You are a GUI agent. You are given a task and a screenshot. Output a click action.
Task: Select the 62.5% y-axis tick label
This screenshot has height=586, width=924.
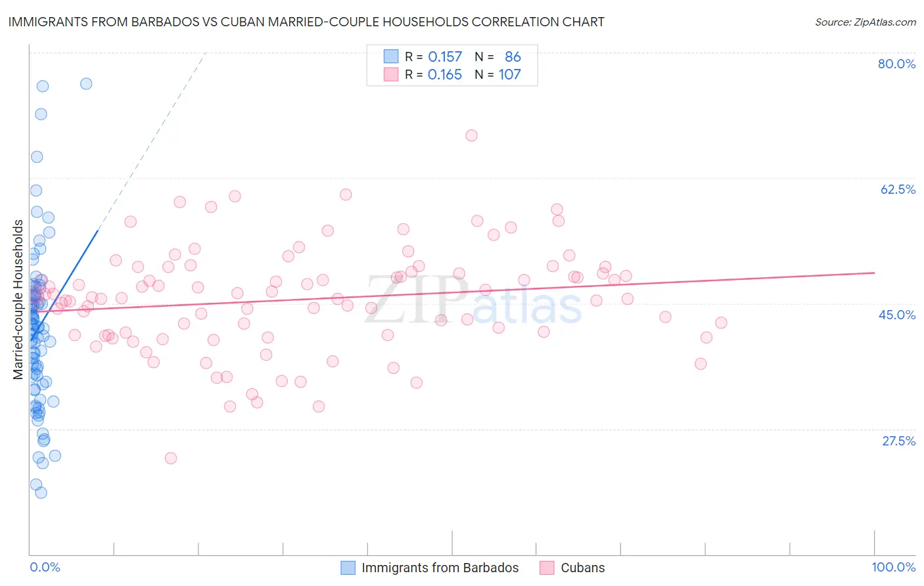point(897,189)
